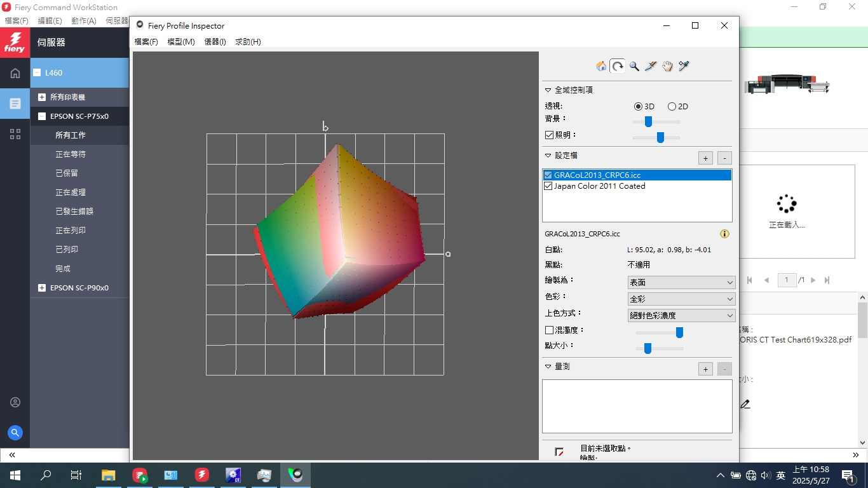Image resolution: width=868 pixels, height=488 pixels.
Task: Select the hand Pan tool
Action: pyautogui.click(x=667, y=66)
